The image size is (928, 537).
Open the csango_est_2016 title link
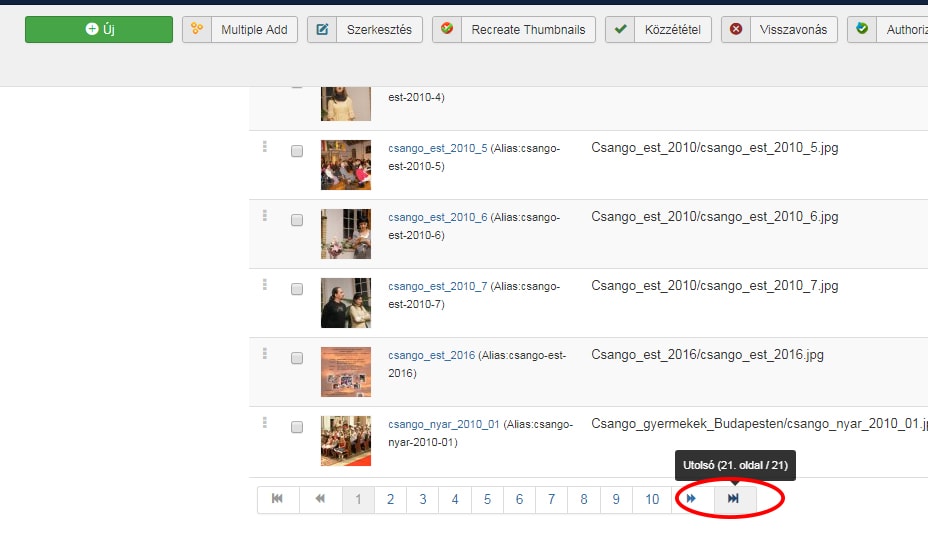pos(431,355)
